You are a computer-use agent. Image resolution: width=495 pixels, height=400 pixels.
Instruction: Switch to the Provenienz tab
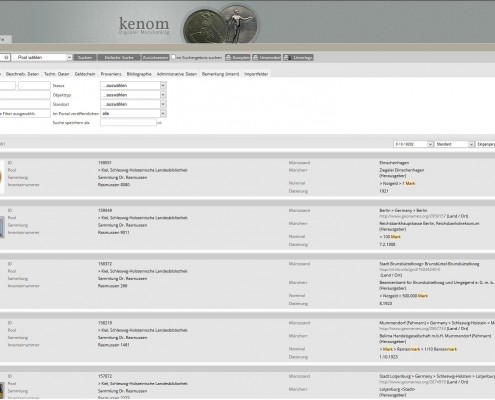(x=111, y=74)
